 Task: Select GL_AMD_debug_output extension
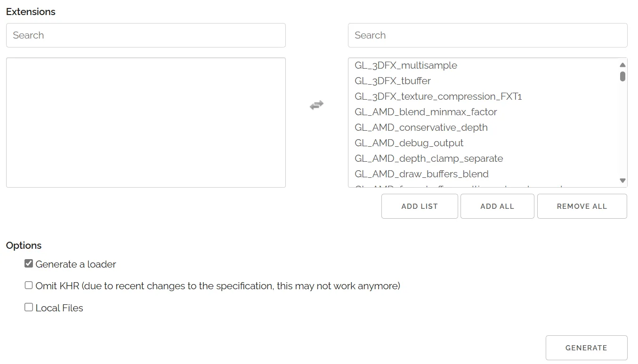[409, 143]
